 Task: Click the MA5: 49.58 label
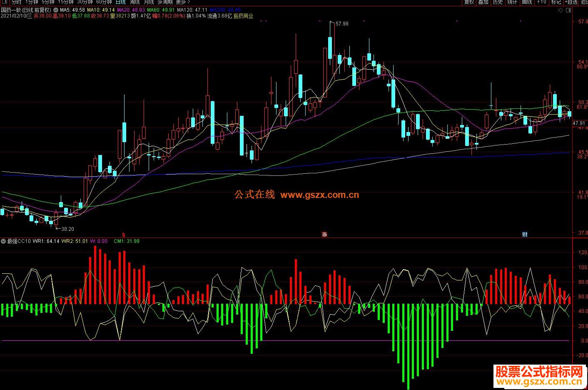pos(72,10)
